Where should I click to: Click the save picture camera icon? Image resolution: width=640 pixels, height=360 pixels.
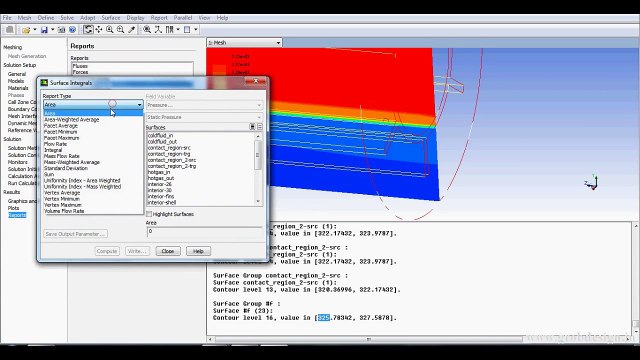62,30
